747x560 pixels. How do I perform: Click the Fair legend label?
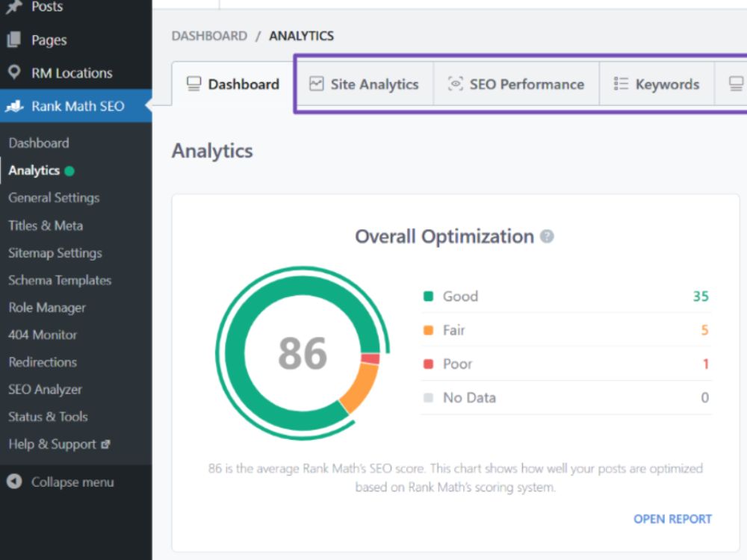point(453,330)
